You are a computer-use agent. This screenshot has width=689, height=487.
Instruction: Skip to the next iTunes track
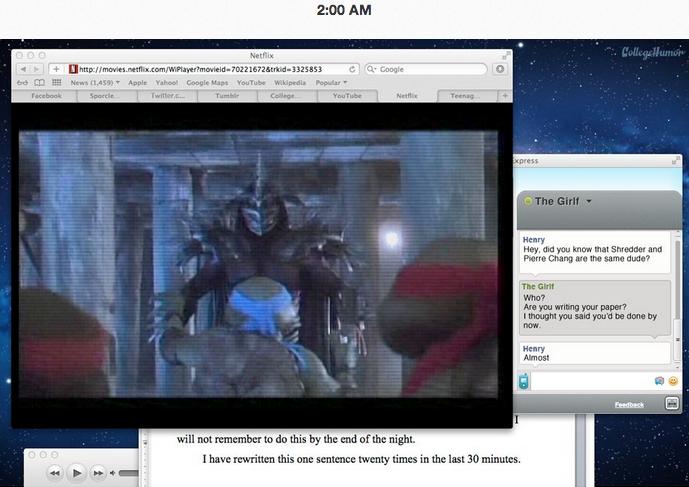(x=98, y=472)
